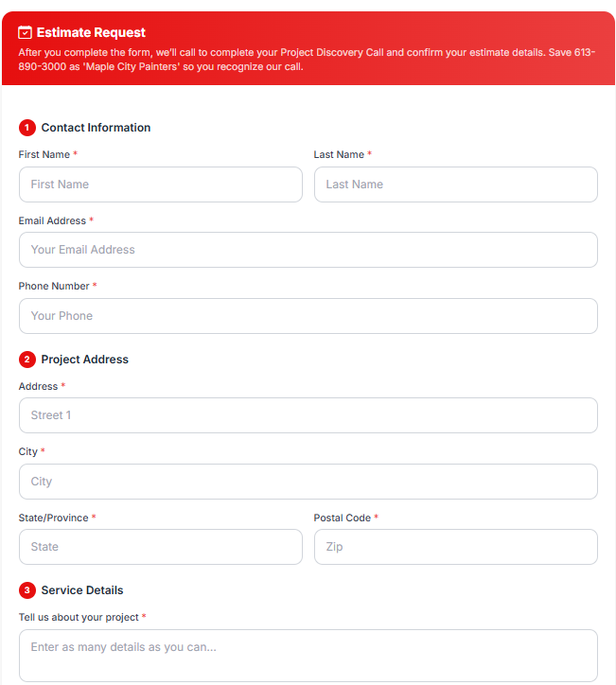The width and height of the screenshot is (616, 685).
Task: Click the Estimate Request heading
Action: coord(91,32)
